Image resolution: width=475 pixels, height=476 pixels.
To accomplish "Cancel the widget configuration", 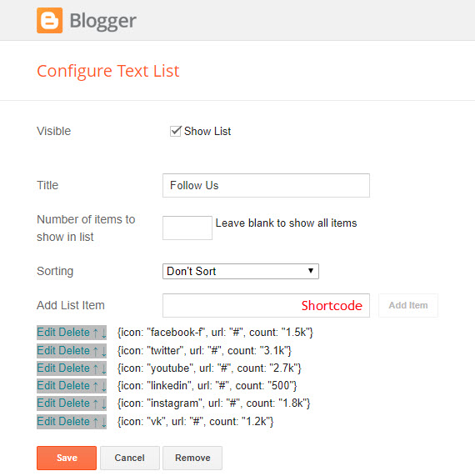I will pos(130,458).
